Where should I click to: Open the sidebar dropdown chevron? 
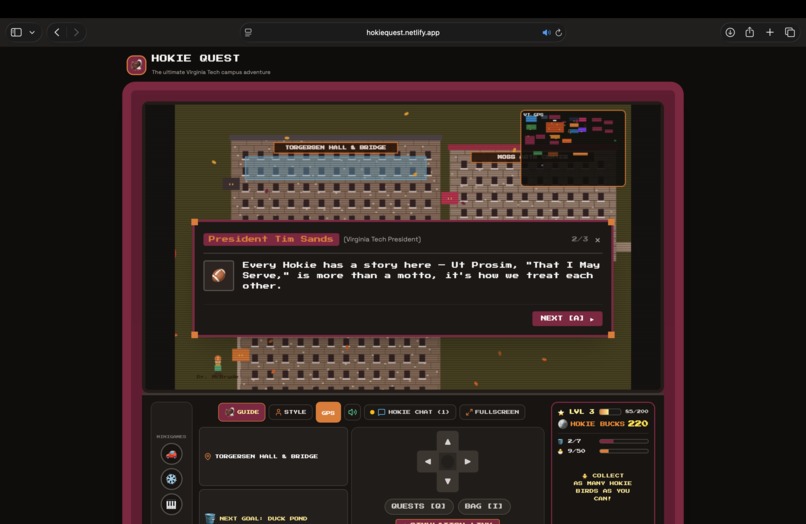click(32, 32)
